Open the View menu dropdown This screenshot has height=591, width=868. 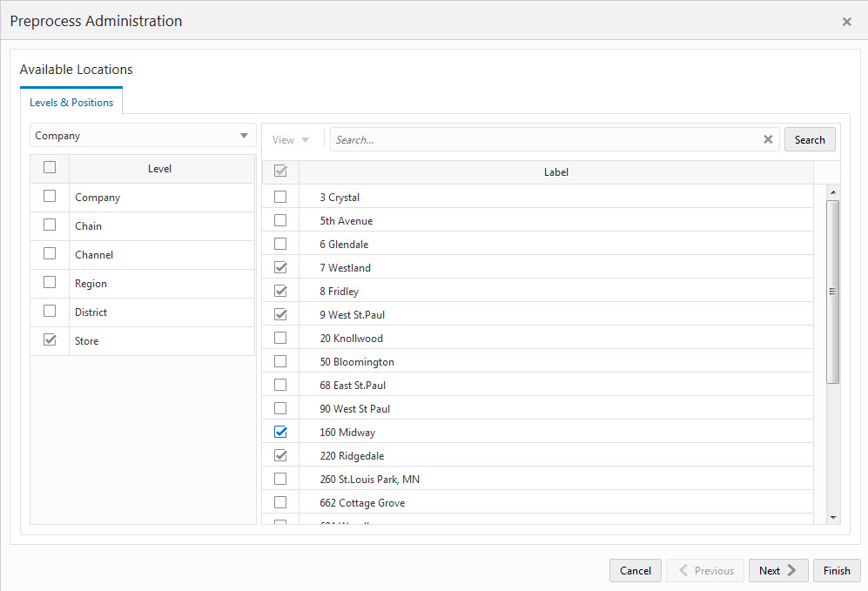click(291, 140)
